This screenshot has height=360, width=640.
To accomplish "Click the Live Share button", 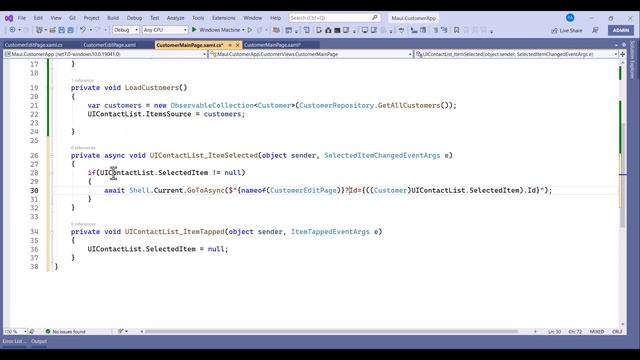I will click(x=567, y=30).
